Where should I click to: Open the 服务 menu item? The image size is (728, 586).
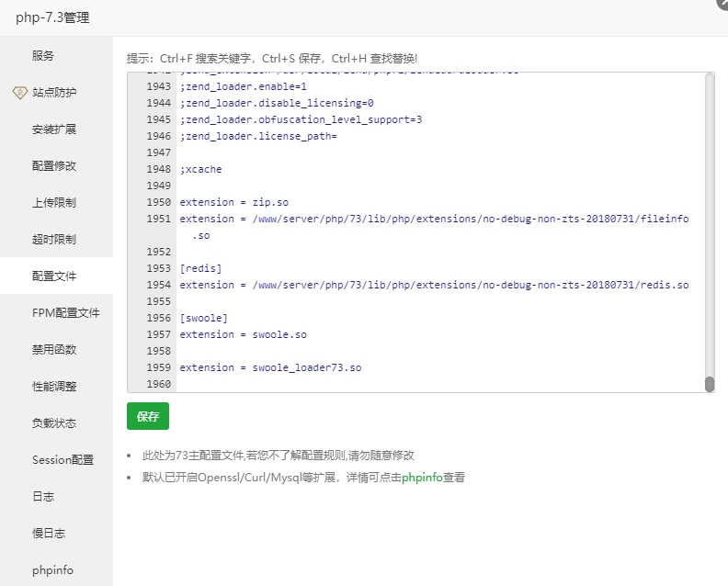click(43, 56)
